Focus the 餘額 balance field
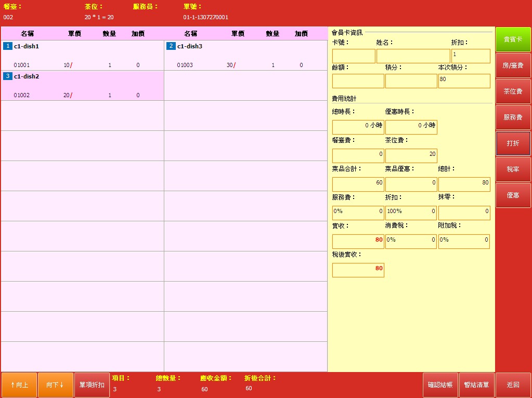Image resolution: width=532 pixels, height=398 pixels. tap(358, 81)
